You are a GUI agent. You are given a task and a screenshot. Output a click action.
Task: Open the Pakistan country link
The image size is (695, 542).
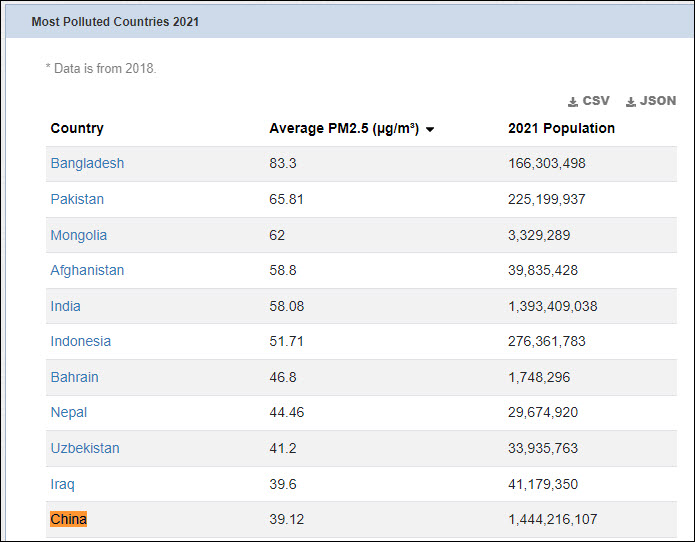[77, 199]
